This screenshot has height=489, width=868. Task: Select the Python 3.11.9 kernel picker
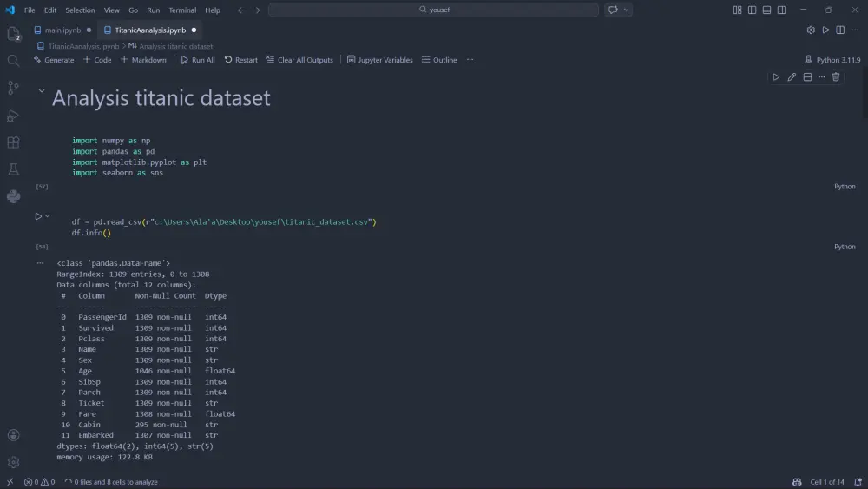tap(832, 60)
